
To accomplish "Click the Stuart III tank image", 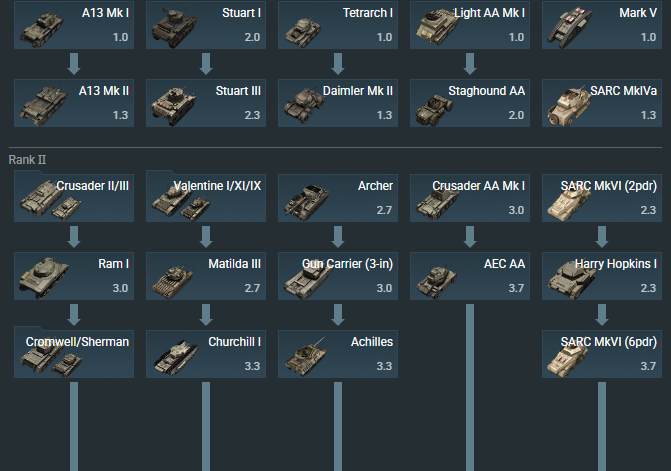I will pos(174,106).
